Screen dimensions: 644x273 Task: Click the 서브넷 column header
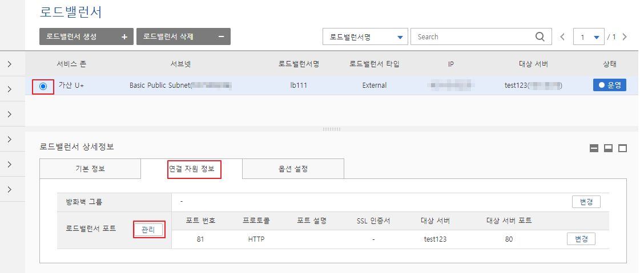pos(180,64)
